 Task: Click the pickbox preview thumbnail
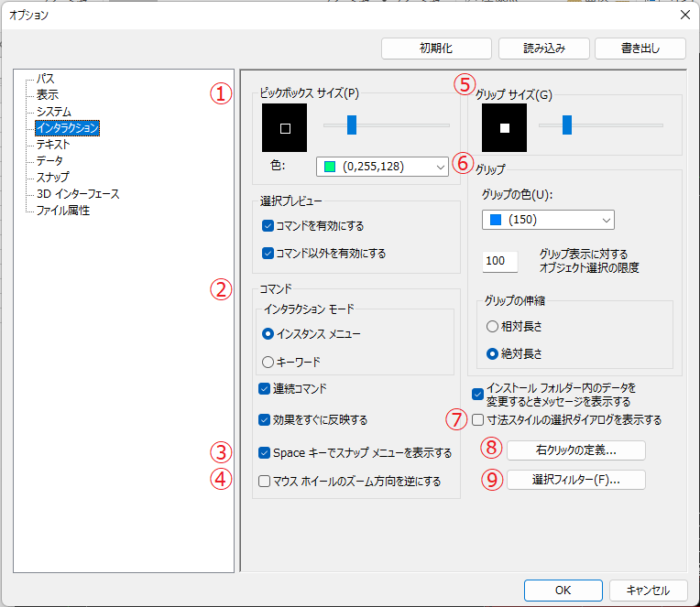click(x=284, y=128)
